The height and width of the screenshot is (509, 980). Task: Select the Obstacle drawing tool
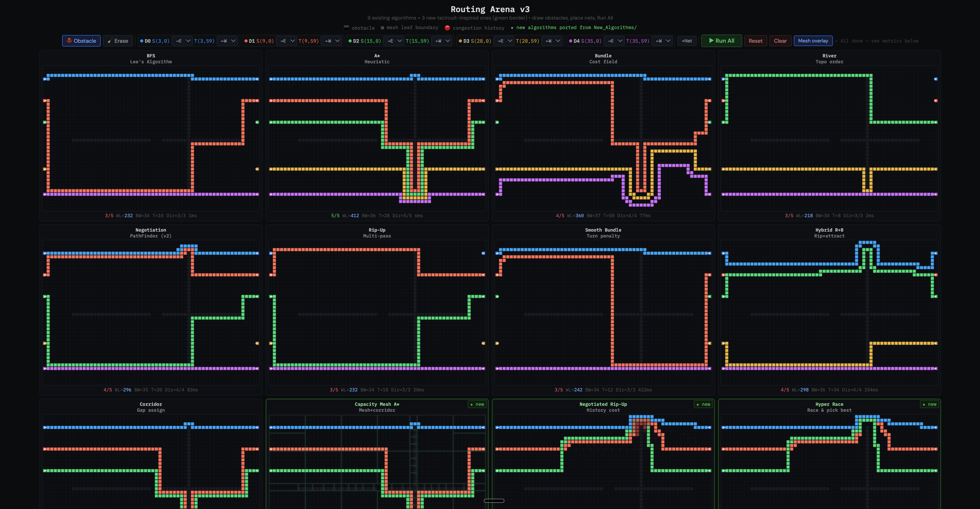[81, 41]
